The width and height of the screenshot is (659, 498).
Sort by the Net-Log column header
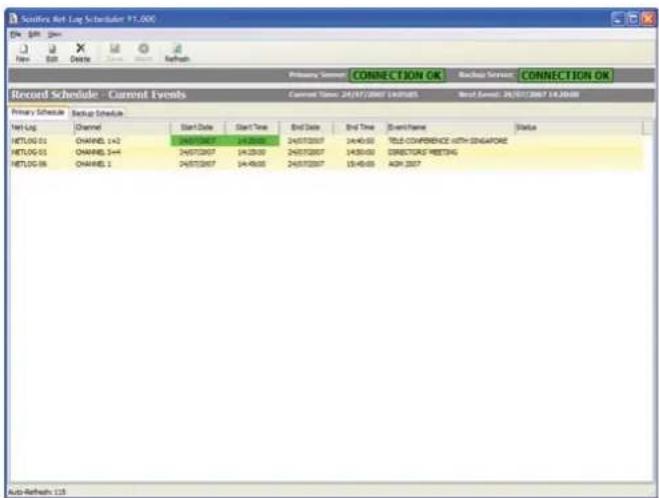[41, 127]
